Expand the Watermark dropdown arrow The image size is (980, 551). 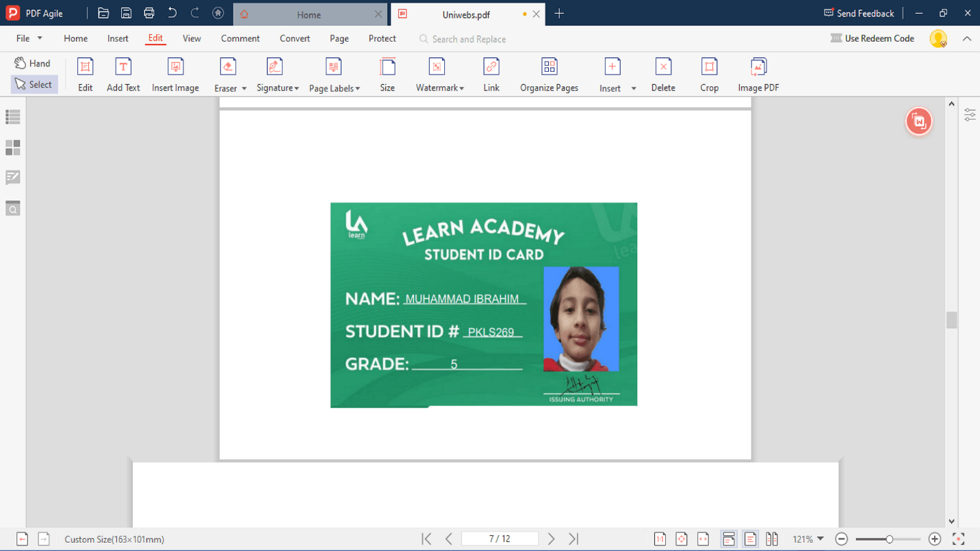click(x=461, y=88)
